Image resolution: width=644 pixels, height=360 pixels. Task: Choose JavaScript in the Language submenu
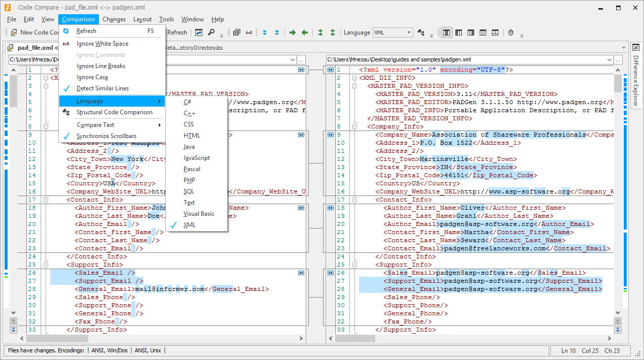[x=197, y=158]
